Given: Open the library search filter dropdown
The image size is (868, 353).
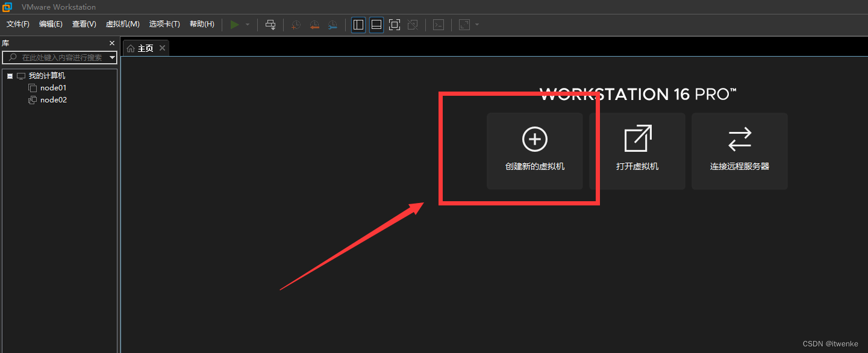Looking at the screenshot, I should (112, 57).
